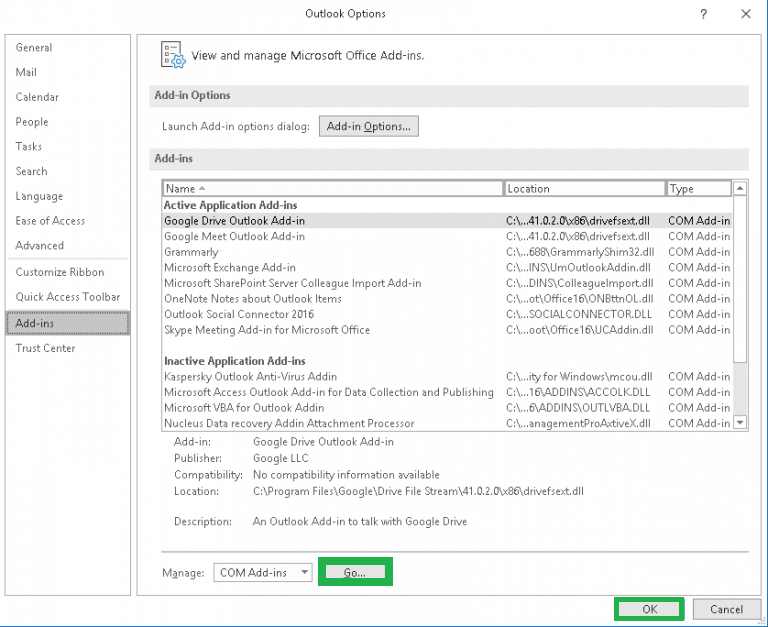Click the Location column header
Screen dimensions: 768x627
click(x=584, y=189)
